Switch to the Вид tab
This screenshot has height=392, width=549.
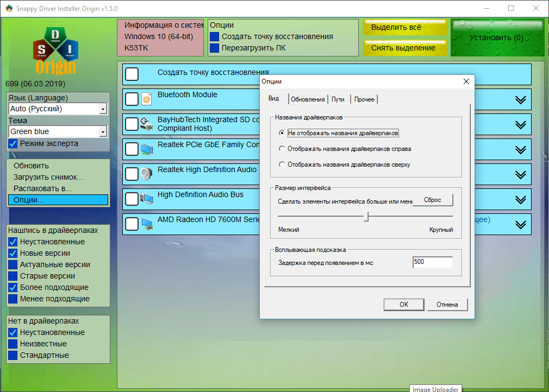[276, 99]
